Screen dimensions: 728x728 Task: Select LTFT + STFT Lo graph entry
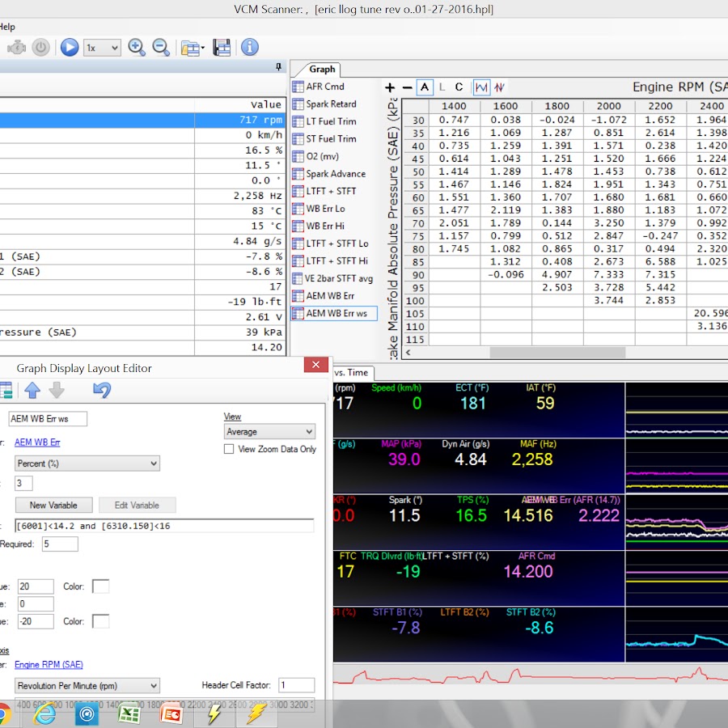(337, 243)
